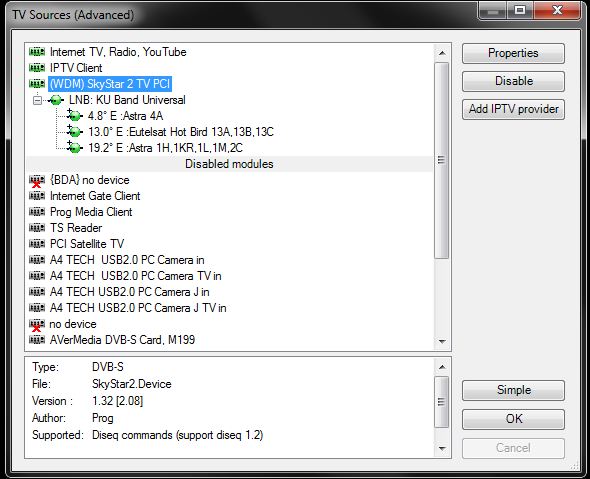Click the info panel scroll down arrow
Viewport: 590px width, 479px height.
[x=442, y=449]
